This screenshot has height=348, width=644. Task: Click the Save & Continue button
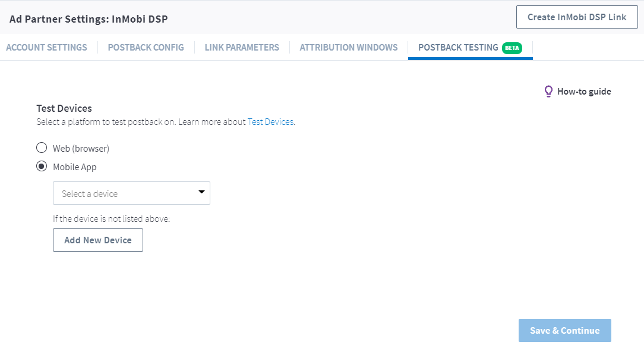tap(565, 330)
